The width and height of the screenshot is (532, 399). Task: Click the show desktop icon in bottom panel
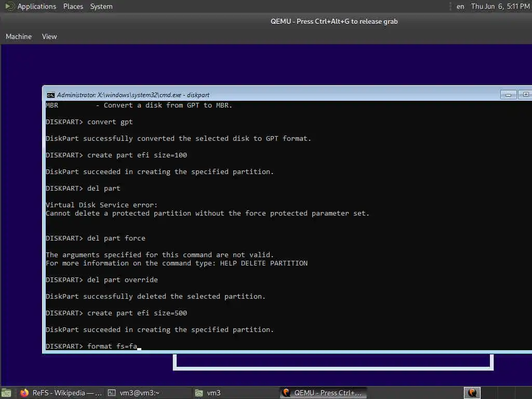pos(6,393)
